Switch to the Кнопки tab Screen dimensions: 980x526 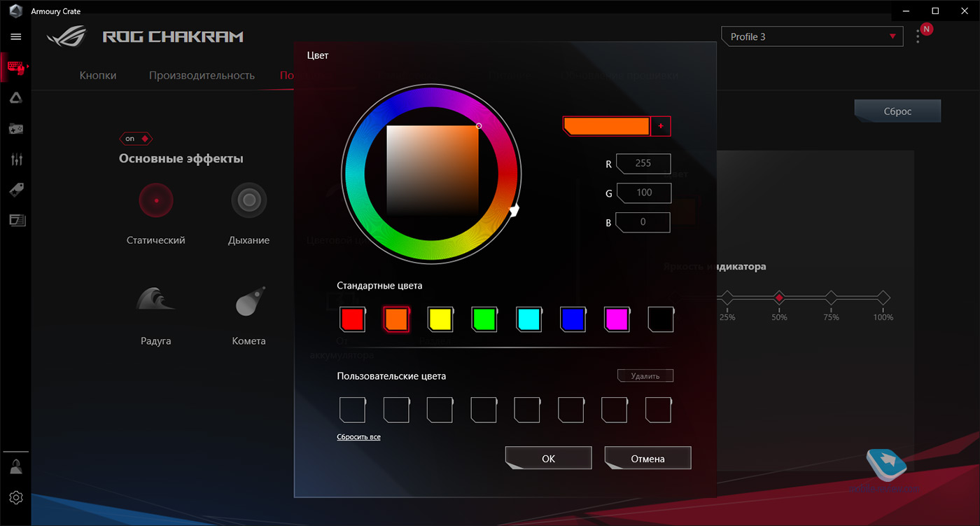[98, 76]
